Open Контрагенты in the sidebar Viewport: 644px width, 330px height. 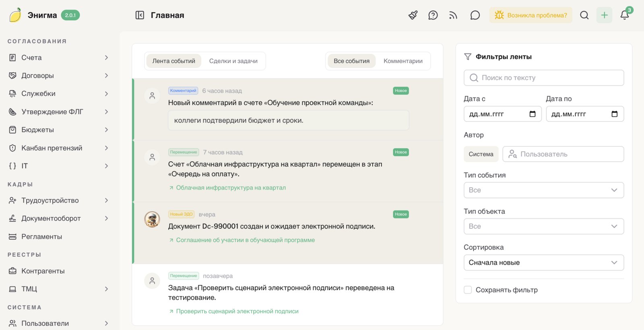(x=59, y=271)
